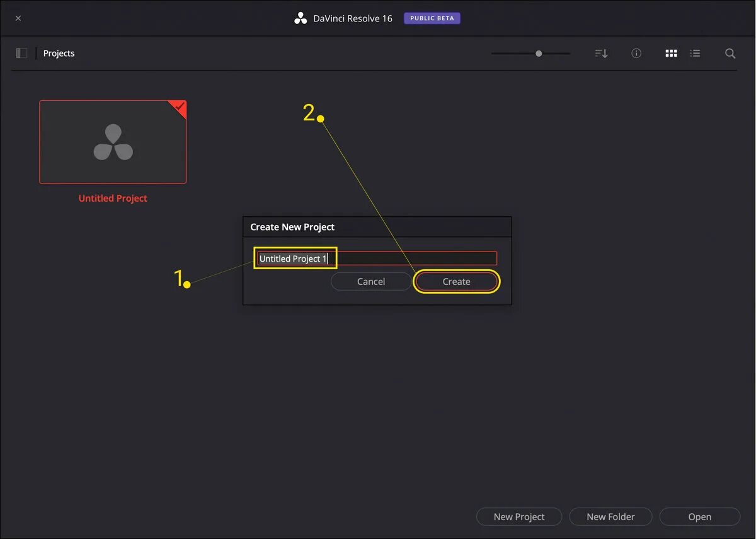Click the Untitled Project name label
The image size is (756, 539).
point(113,198)
